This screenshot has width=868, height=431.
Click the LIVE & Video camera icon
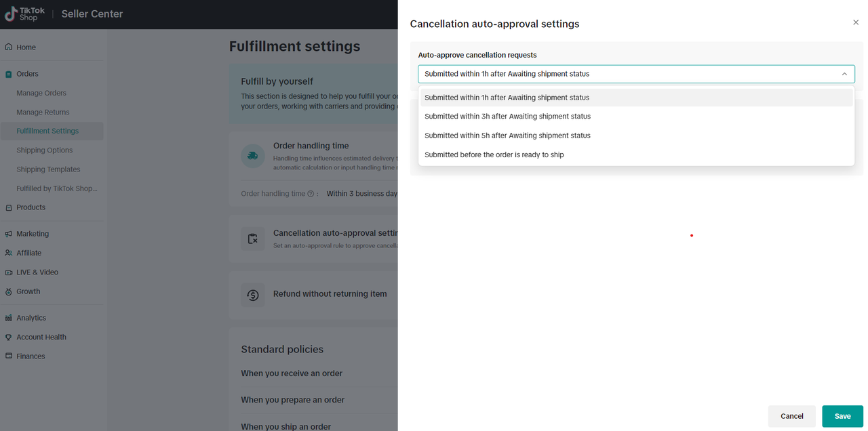(x=9, y=272)
